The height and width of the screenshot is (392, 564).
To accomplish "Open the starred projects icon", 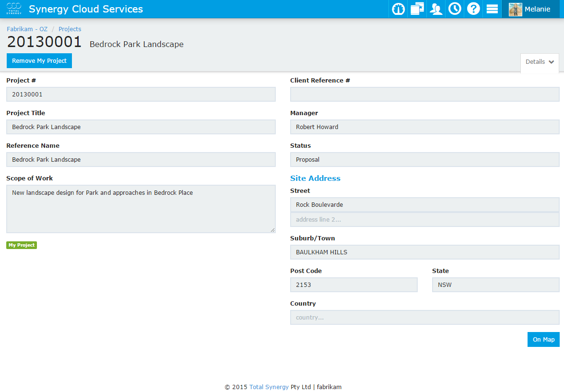I will tap(417, 9).
